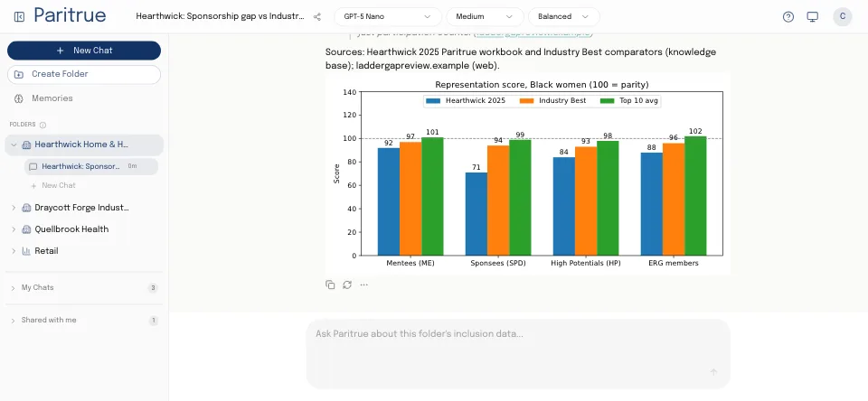Show Folders info tooltip icon
The height and width of the screenshot is (401, 868).
point(42,125)
